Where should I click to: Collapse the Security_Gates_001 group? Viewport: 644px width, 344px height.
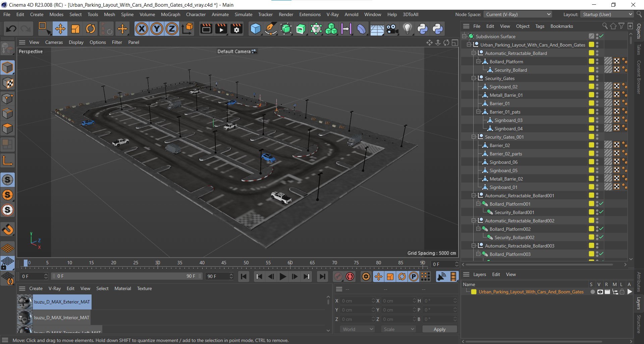pyautogui.click(x=474, y=137)
